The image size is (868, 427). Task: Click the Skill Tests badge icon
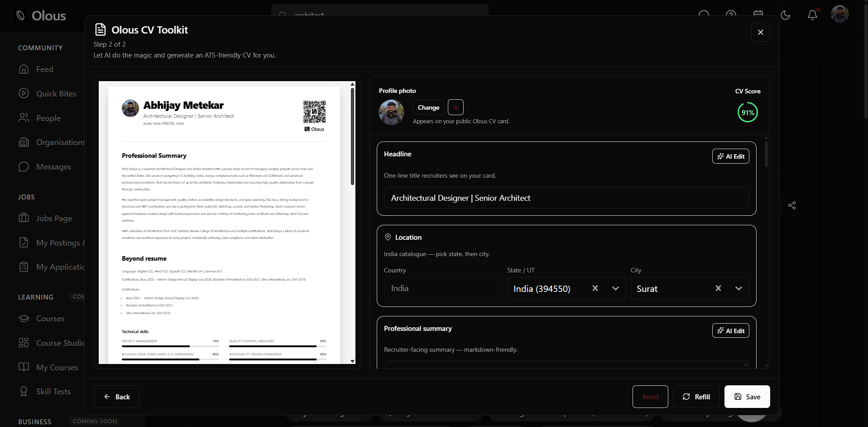pos(24,391)
